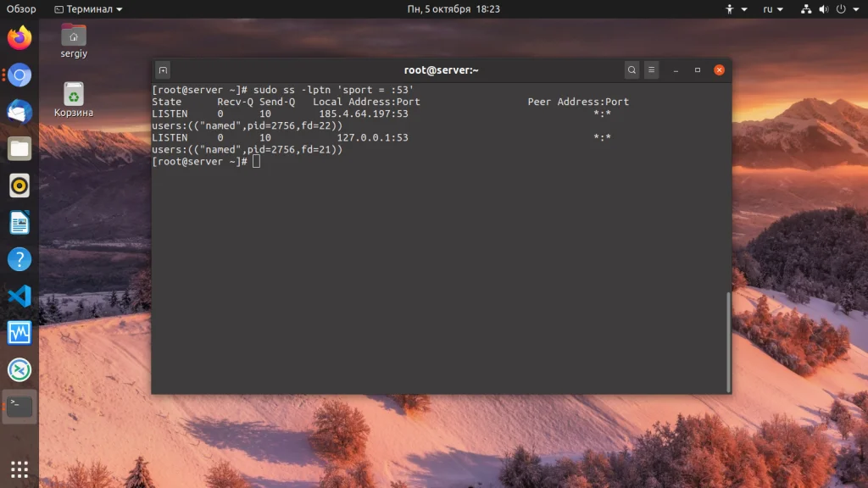
Task: Click the State column header
Action: (x=167, y=102)
